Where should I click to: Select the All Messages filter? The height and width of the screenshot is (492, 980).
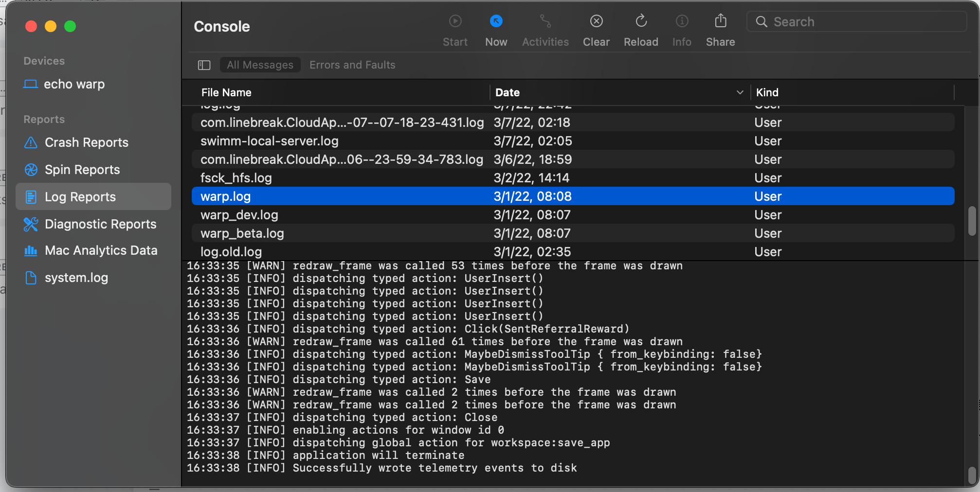point(260,65)
